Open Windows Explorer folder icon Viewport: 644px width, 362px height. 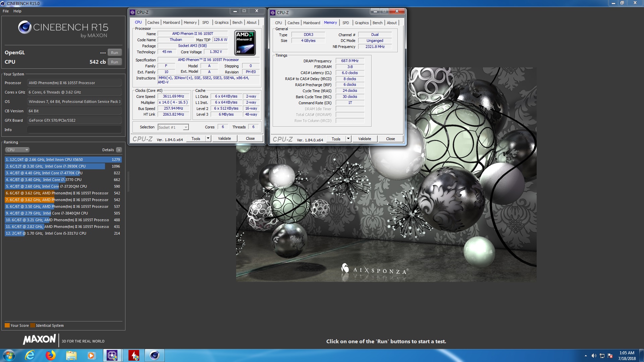click(71, 355)
